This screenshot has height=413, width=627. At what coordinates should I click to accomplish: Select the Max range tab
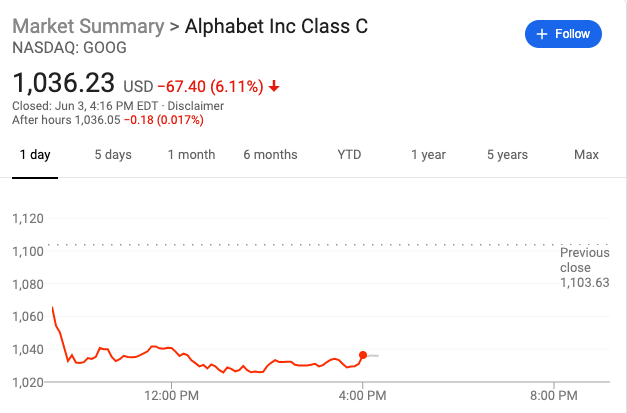click(x=586, y=155)
